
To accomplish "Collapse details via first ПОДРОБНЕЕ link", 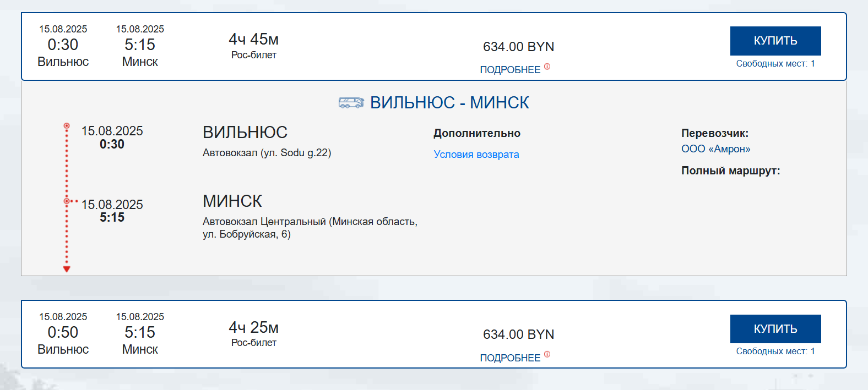I will click(510, 70).
